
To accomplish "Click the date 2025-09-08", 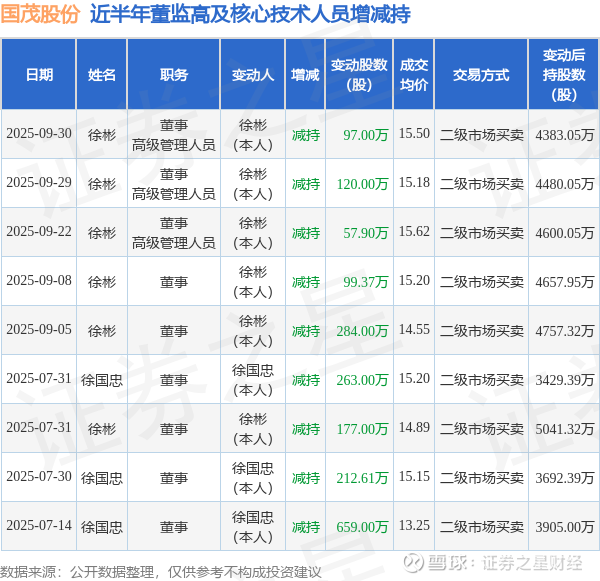I will (39, 281).
